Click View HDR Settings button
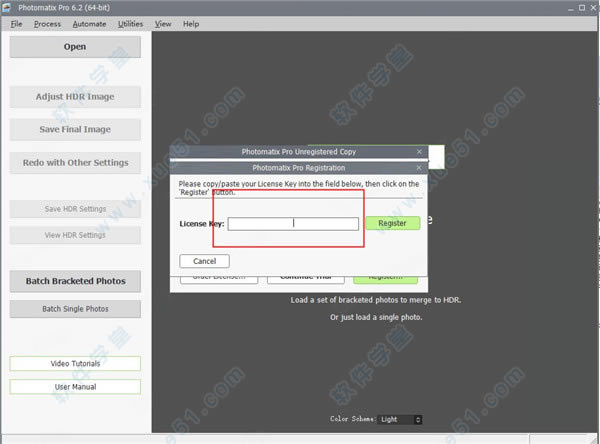600x444 pixels. [75, 235]
